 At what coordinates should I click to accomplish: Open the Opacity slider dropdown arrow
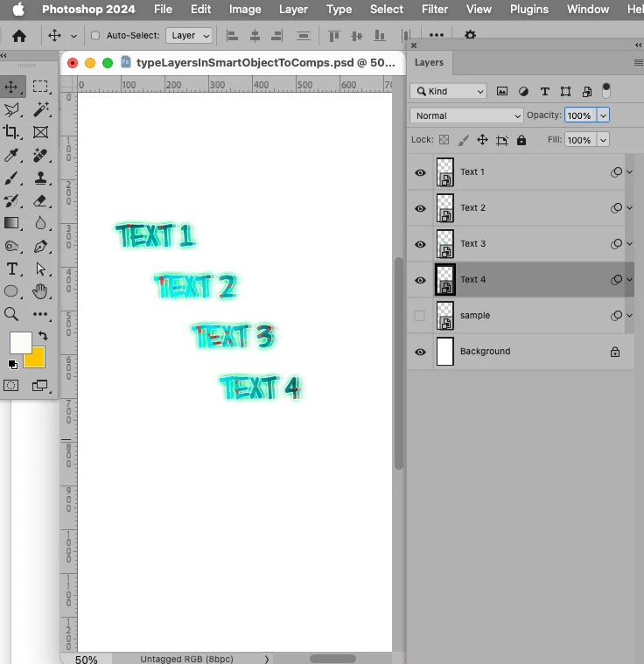coord(603,115)
